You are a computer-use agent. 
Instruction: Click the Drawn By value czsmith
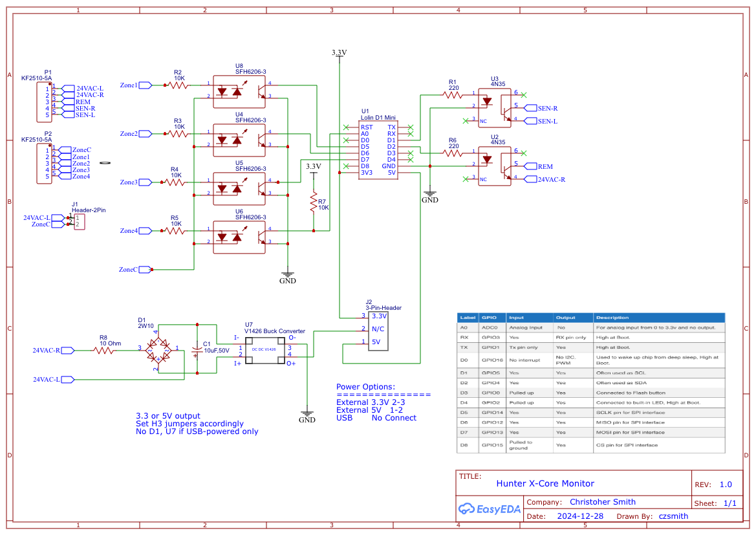(674, 516)
